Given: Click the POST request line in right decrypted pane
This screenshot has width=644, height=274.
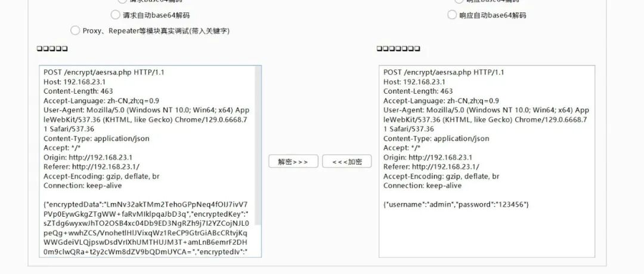Looking at the screenshot, I should click(x=444, y=72).
